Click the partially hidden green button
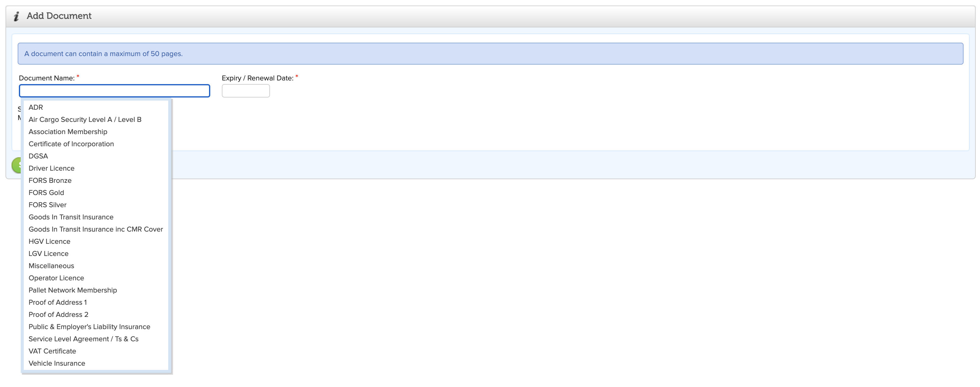This screenshot has width=980, height=387. point(16,165)
